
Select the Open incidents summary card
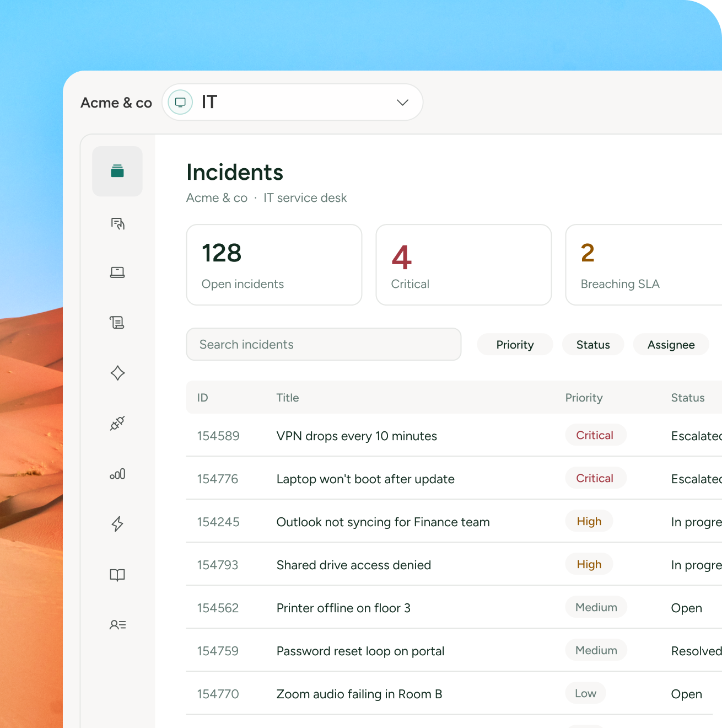(x=274, y=265)
